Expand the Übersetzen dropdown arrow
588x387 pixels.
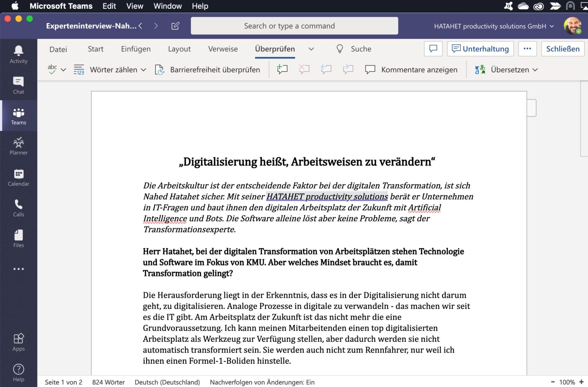[x=535, y=70]
